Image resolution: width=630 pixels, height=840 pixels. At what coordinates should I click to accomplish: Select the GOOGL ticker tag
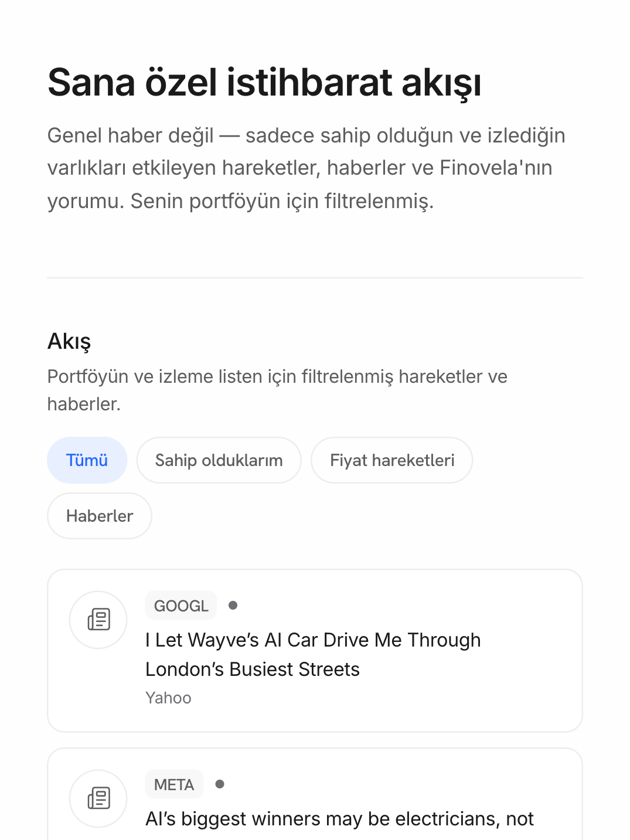tap(181, 606)
